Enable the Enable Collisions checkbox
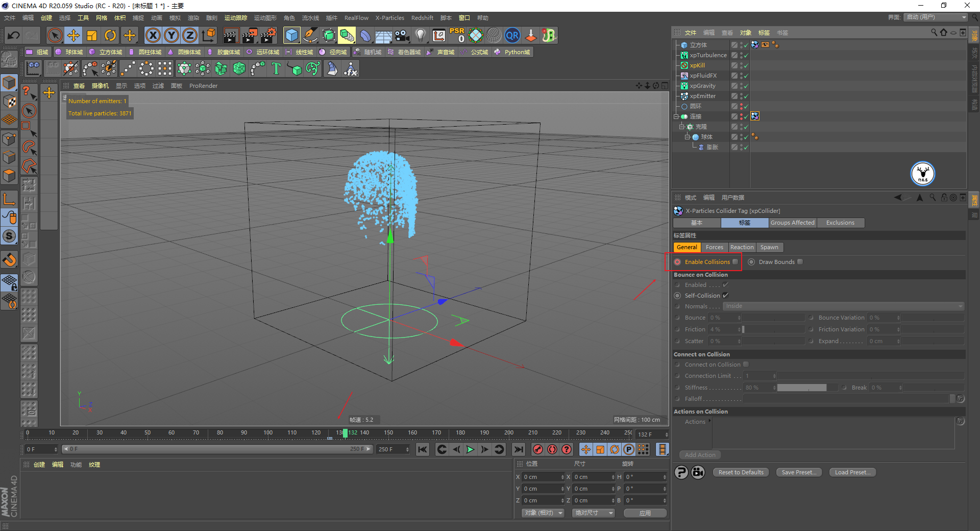 [735, 261]
